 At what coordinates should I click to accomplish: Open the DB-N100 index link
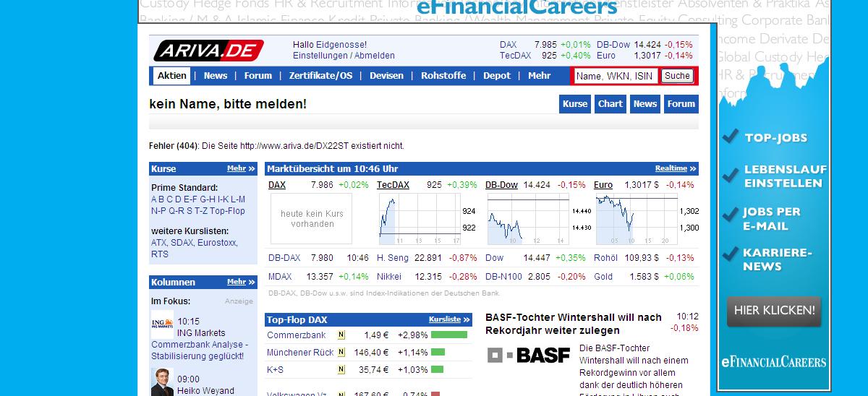503,277
